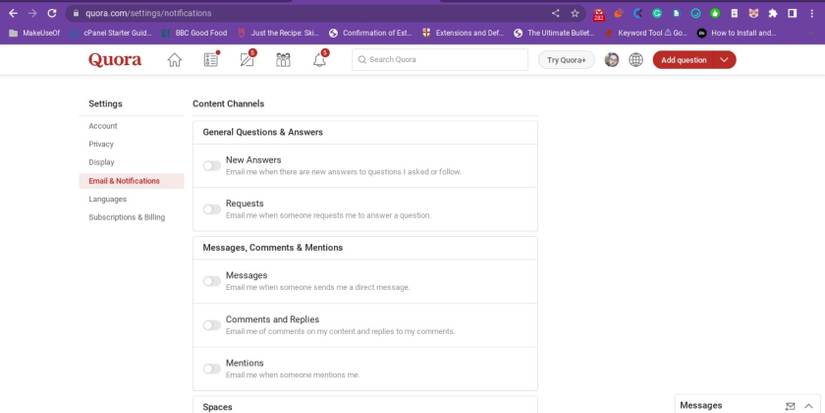Click the Quora logo
Screen dimensions: 825x413
click(x=115, y=59)
